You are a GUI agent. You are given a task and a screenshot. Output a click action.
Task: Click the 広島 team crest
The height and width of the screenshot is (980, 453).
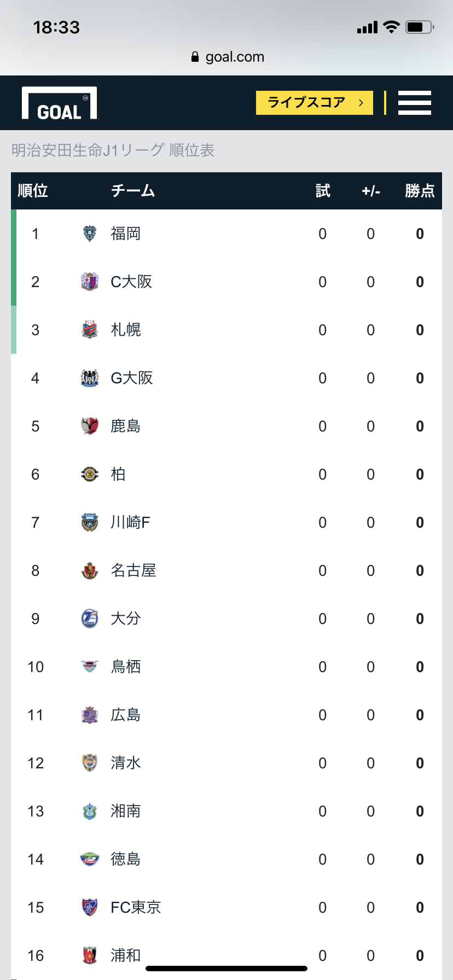(90, 715)
